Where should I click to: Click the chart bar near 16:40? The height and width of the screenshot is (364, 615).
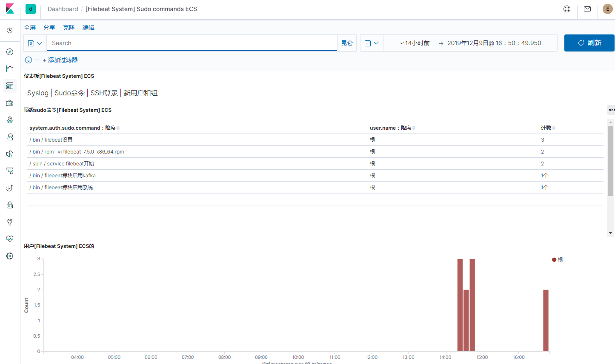[x=546, y=321]
